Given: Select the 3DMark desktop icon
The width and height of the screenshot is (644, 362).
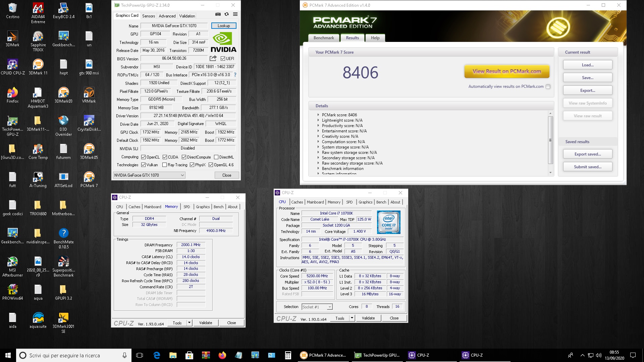Looking at the screenshot, I should [12, 39].
